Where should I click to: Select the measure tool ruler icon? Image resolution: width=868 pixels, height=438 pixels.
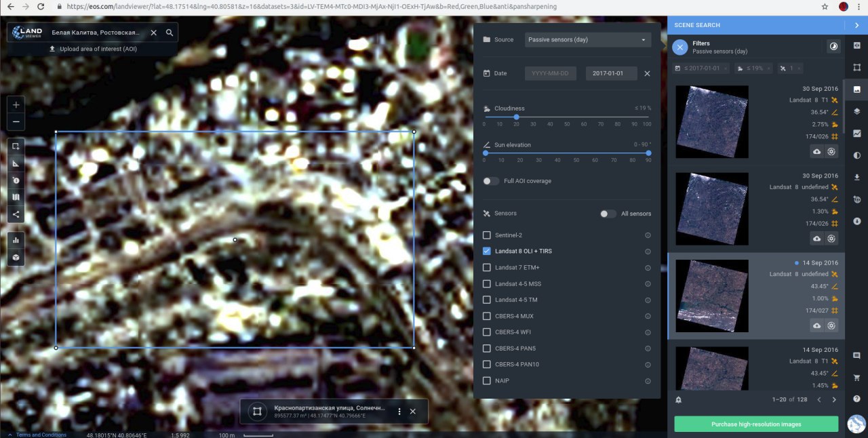(x=16, y=163)
